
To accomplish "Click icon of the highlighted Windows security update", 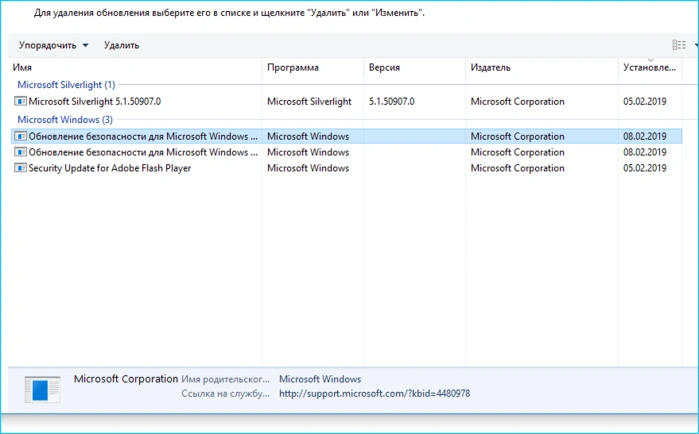I will coord(20,136).
